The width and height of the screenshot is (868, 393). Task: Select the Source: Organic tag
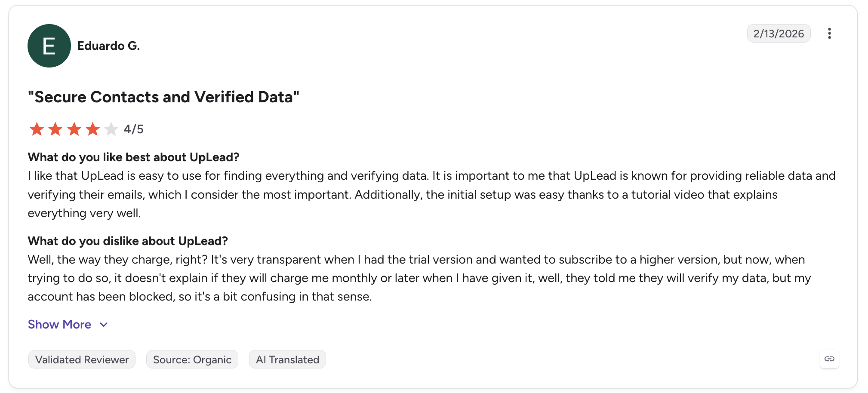tap(192, 359)
